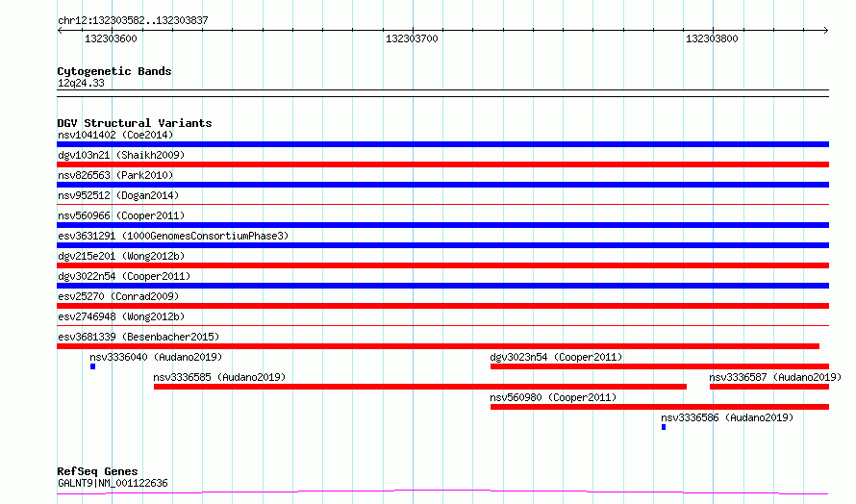Viewport: 856px width, 504px height.
Task: Open the dgv3022n54 (Cooper2011) label
Action: (124, 276)
